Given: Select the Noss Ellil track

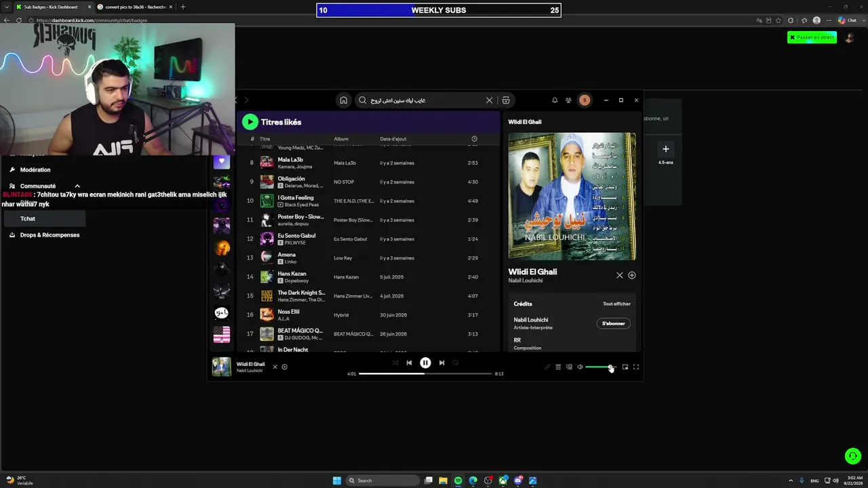Looking at the screenshot, I should pos(289,312).
